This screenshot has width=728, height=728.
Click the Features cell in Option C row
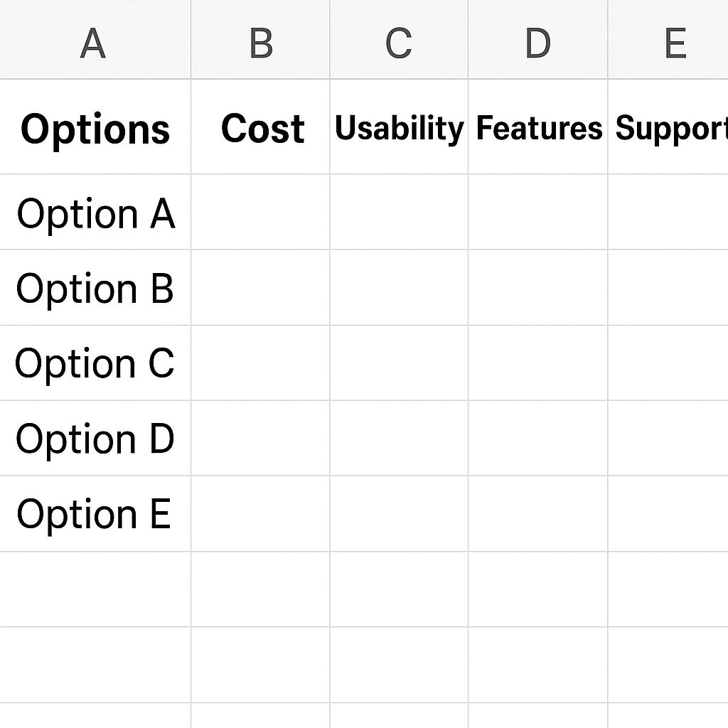coord(537,363)
